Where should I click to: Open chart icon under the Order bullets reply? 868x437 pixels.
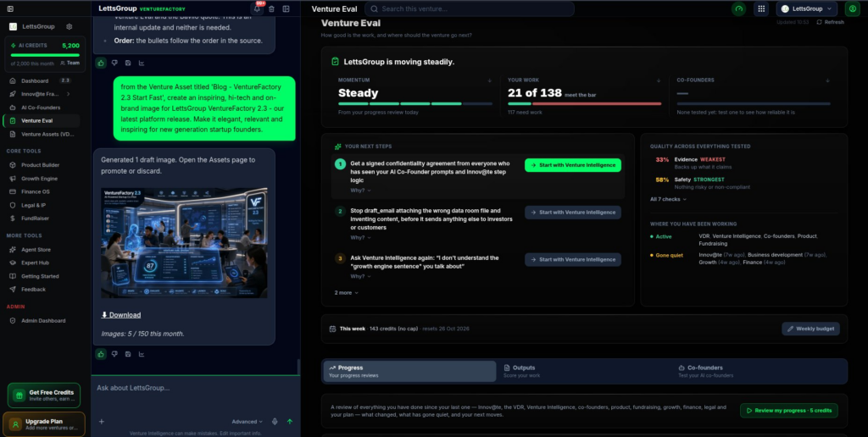pos(142,63)
